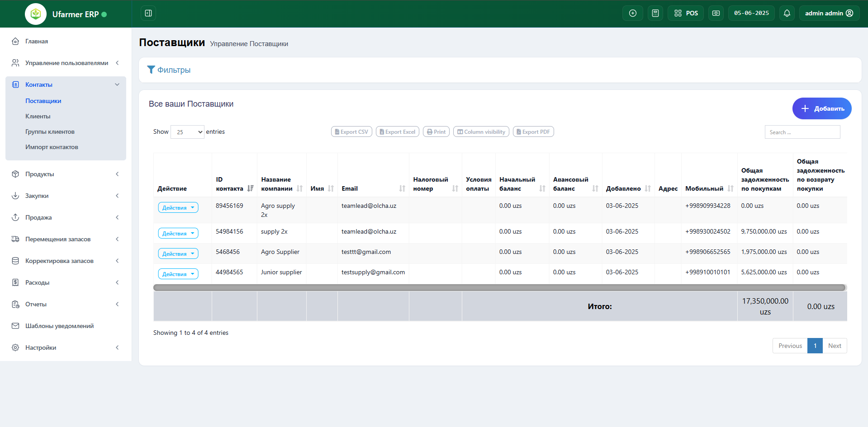Image resolution: width=868 pixels, height=427 pixels.
Task: Open Column visibility toggle menu
Action: click(x=481, y=132)
